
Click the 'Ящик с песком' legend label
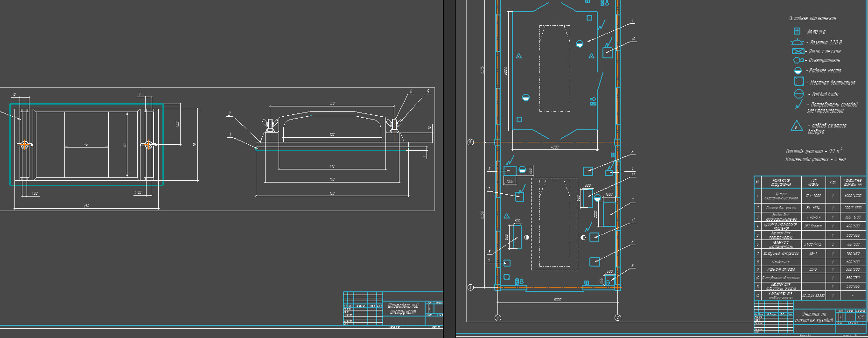825,51
